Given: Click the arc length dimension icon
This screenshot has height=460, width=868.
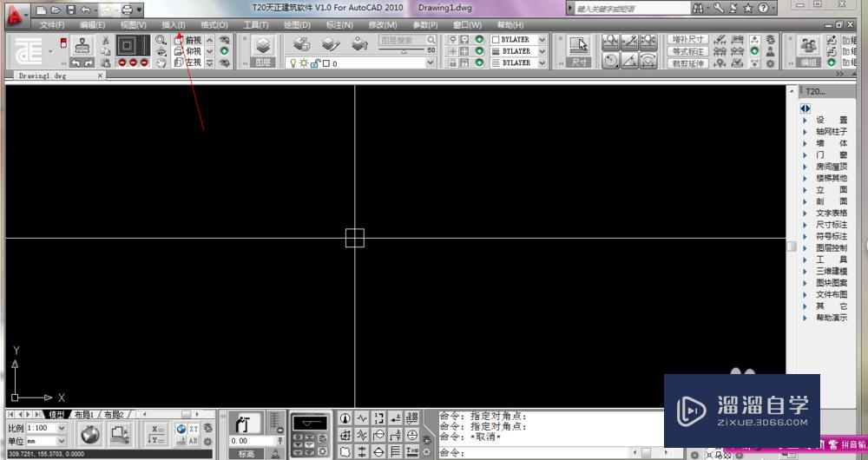Looking at the screenshot, I should (x=648, y=61).
